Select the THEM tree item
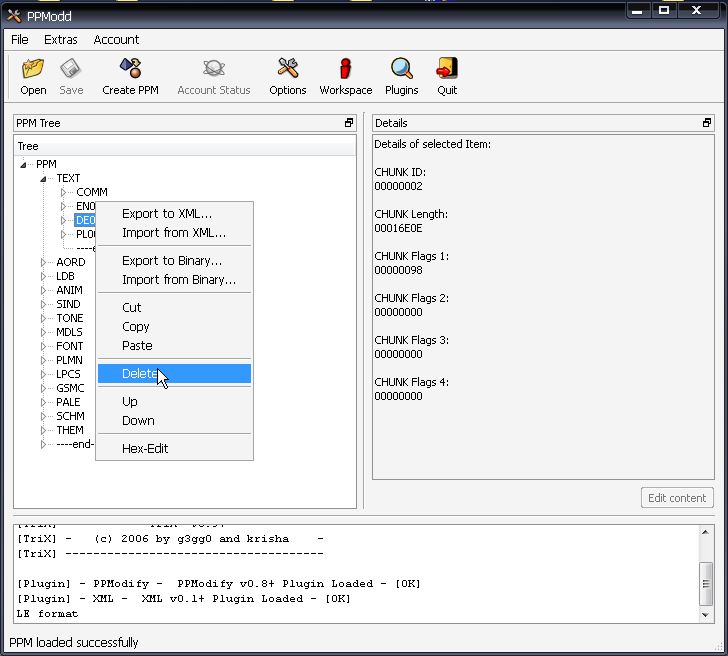728x656 pixels. (x=70, y=430)
